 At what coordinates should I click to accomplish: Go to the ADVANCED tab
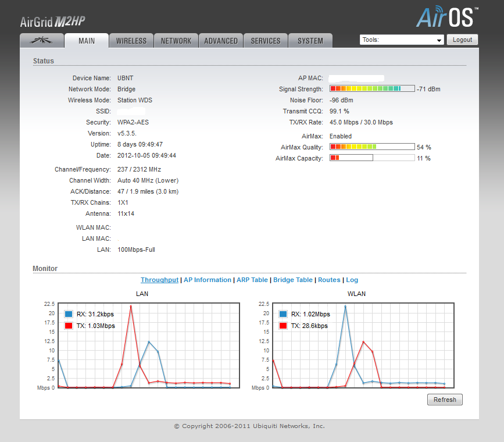pyautogui.click(x=221, y=41)
